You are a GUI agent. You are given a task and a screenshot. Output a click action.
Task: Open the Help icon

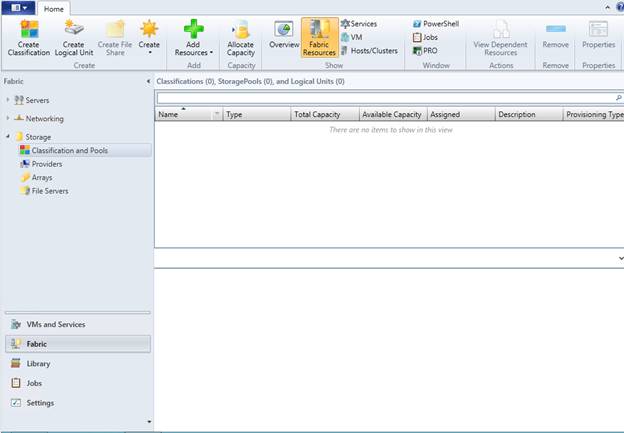[x=620, y=7]
